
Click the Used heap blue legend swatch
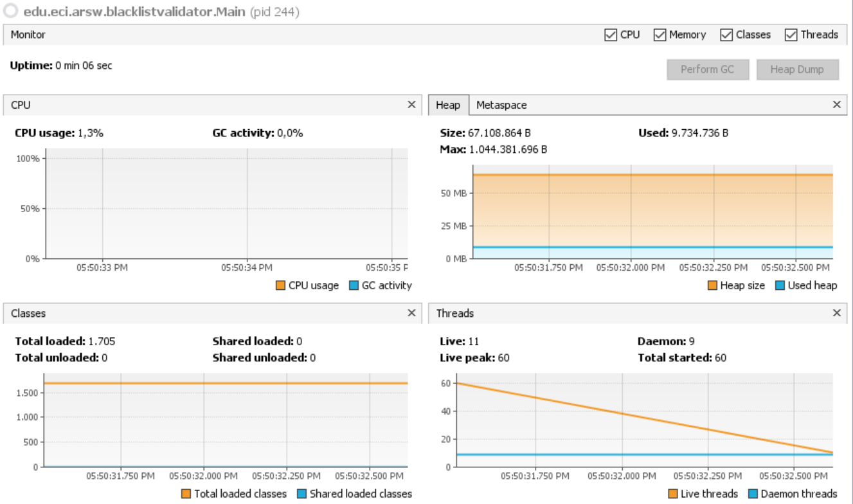[780, 285]
